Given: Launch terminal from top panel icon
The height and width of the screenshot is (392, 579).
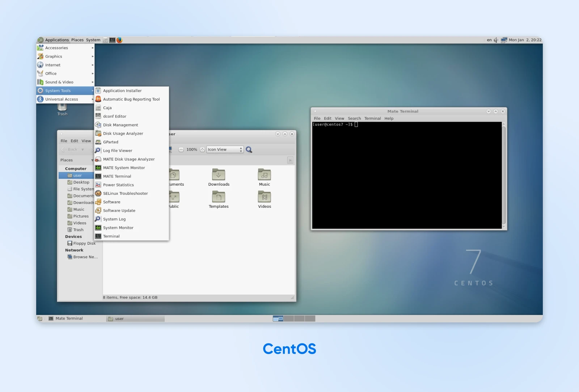Looking at the screenshot, I should (113, 40).
